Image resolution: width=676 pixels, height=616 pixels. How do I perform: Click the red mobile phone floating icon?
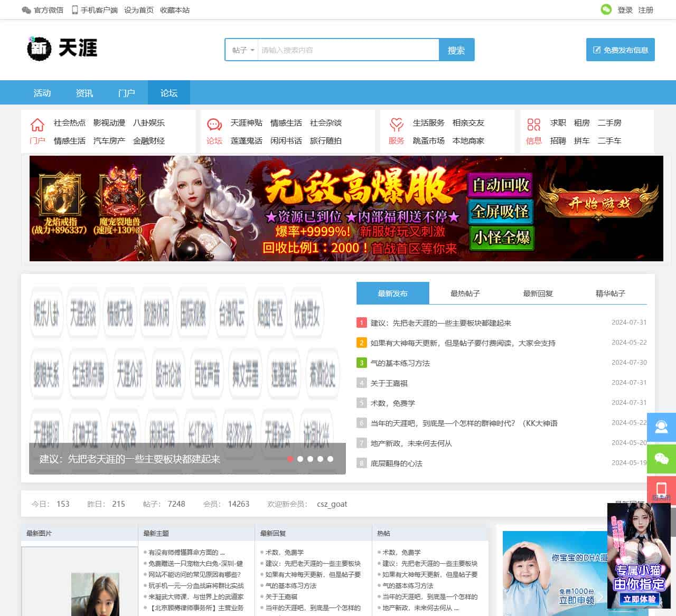(x=661, y=488)
